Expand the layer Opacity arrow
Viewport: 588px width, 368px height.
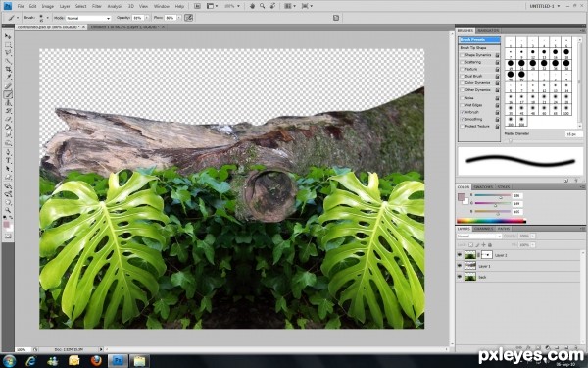[x=533, y=237]
